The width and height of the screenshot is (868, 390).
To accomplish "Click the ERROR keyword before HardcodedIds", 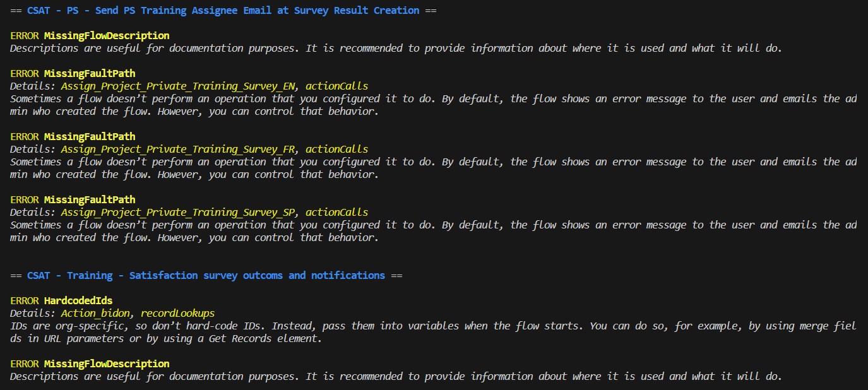I will coord(24,300).
